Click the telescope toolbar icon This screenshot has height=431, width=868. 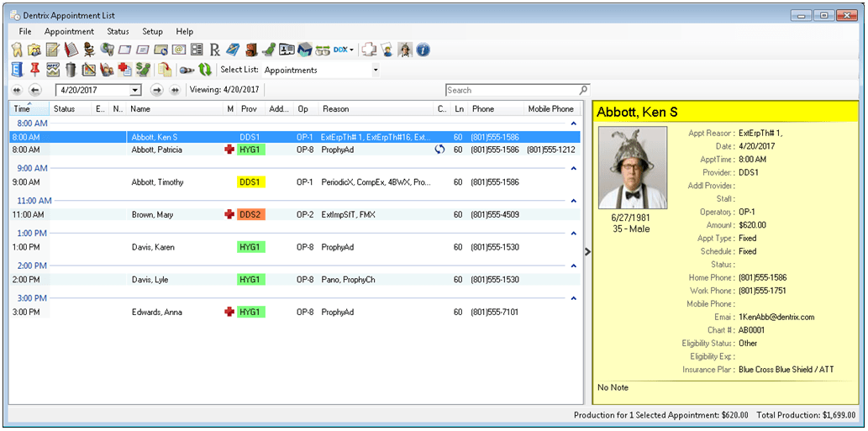coord(187,71)
